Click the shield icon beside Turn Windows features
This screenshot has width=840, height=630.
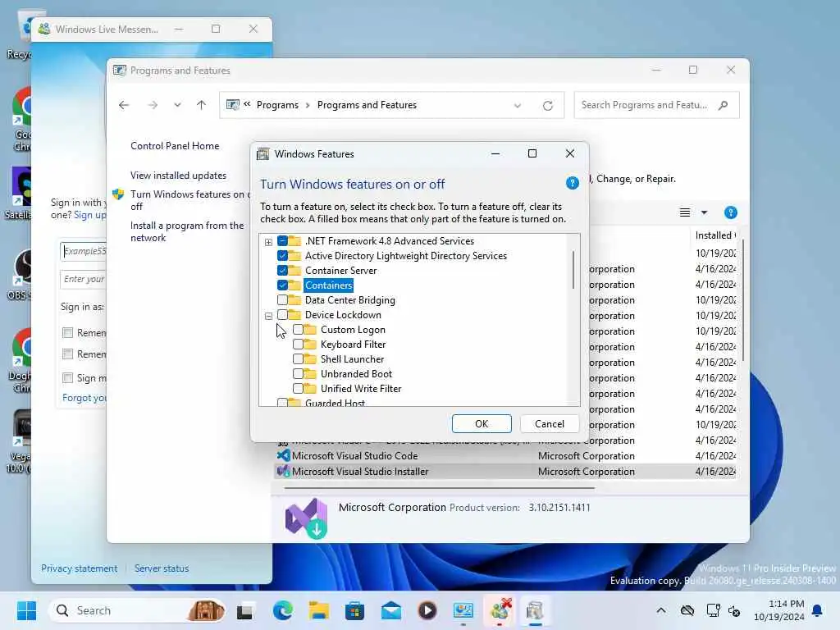tap(118, 194)
